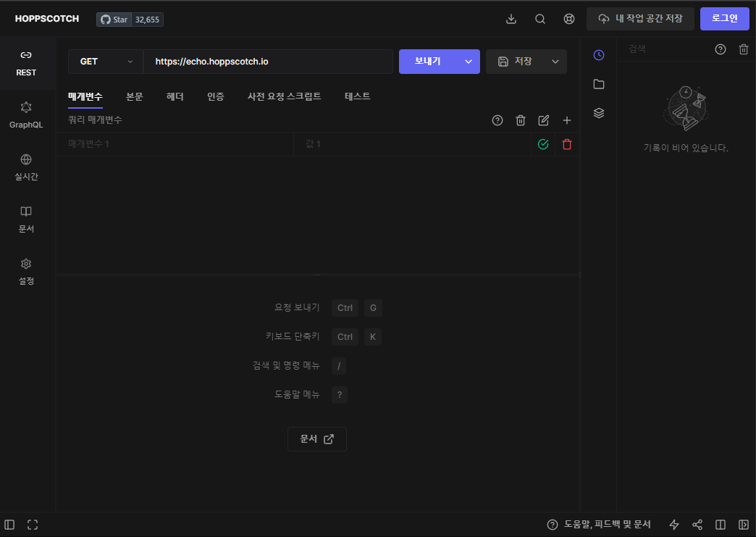The image size is (756, 537).
Task: Open the support lifebuoy icon
Action: (569, 19)
